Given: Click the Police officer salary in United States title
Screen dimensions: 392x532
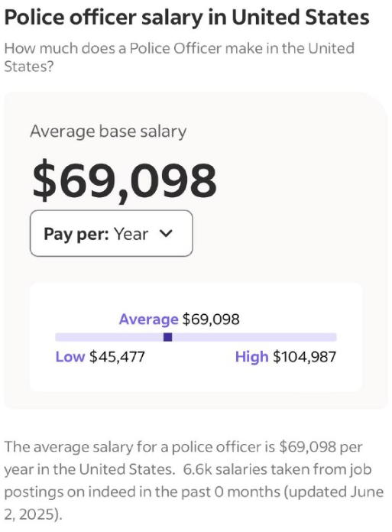Looking at the screenshot, I should (x=187, y=18).
